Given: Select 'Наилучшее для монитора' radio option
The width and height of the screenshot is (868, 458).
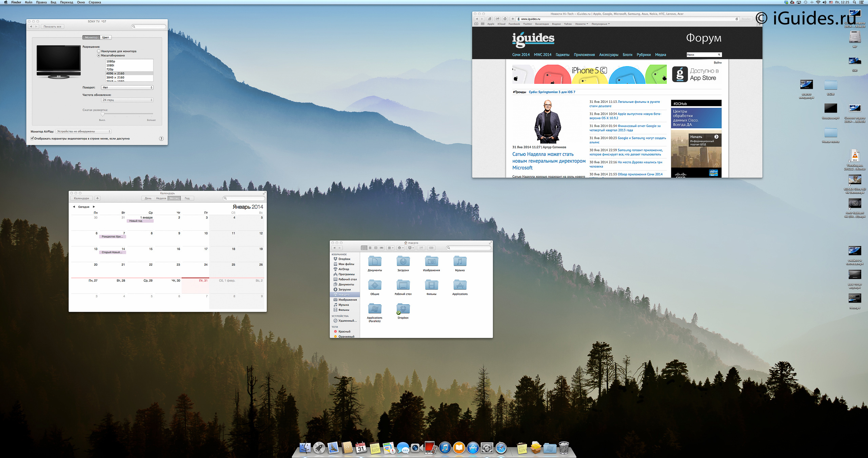Looking at the screenshot, I should (99, 51).
